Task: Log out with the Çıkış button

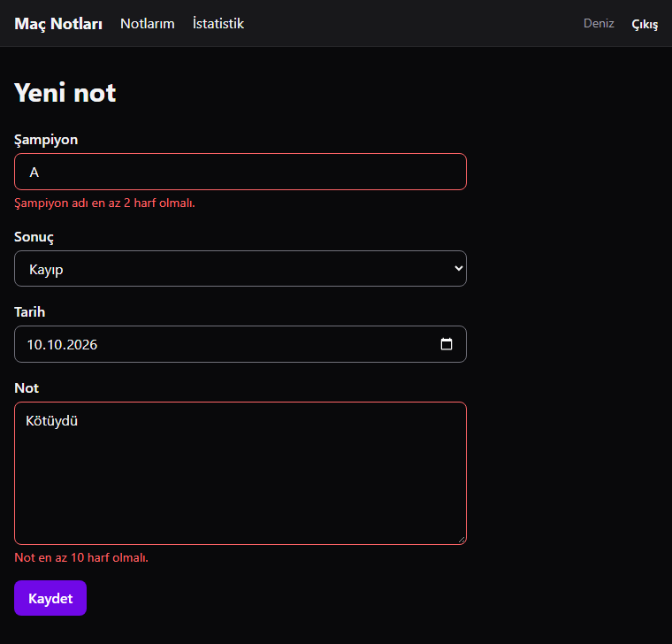Action: pos(645,24)
